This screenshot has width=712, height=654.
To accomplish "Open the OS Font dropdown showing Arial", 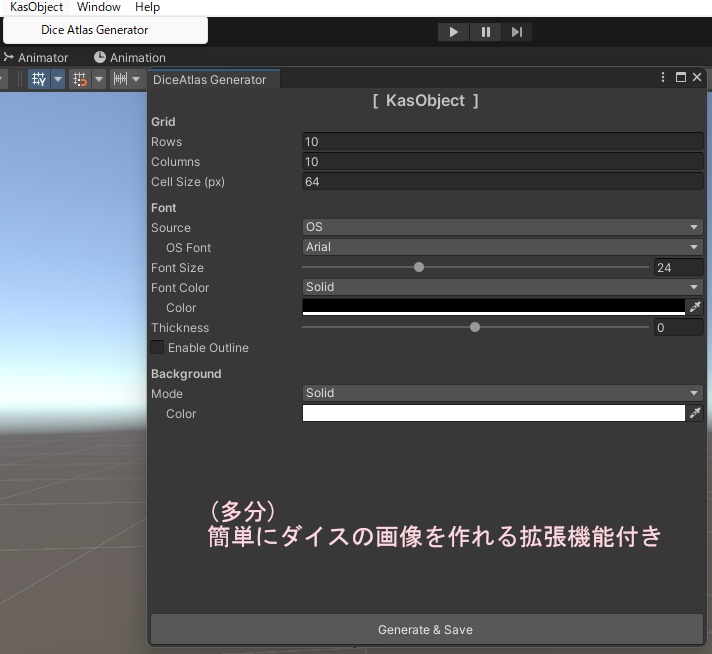I will click(x=503, y=247).
